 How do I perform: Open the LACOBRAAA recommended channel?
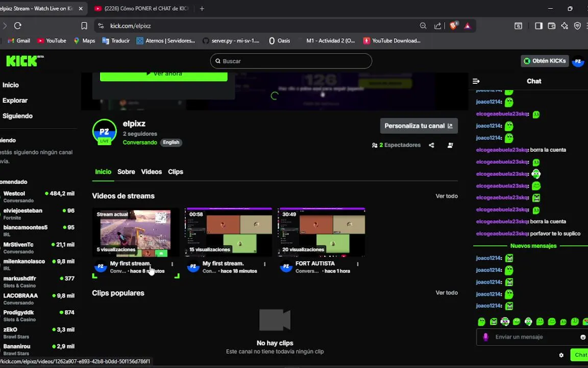pyautogui.click(x=38, y=299)
